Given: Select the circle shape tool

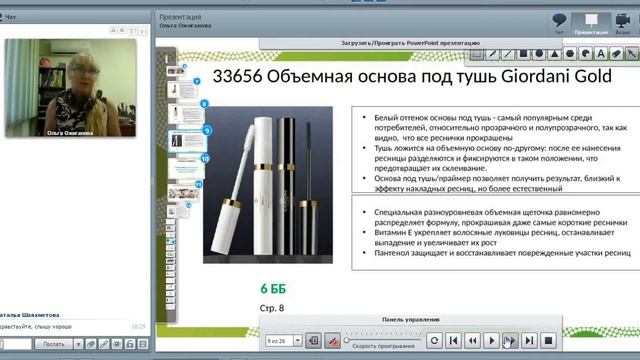Looking at the screenshot, I should coord(539,53).
